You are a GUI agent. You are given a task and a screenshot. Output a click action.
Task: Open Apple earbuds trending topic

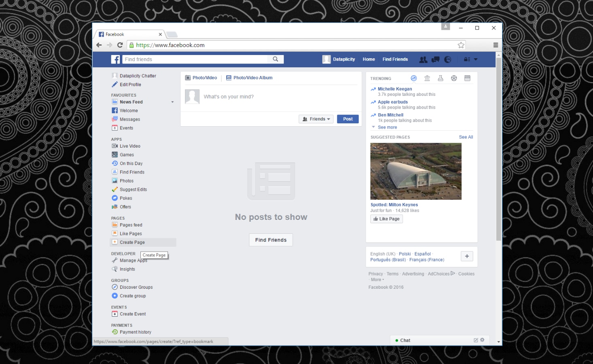[393, 102]
